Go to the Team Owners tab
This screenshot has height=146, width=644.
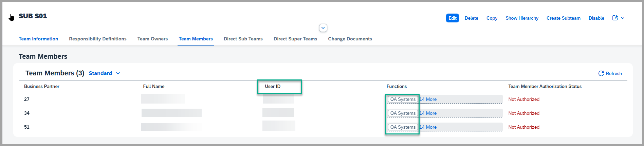152,39
